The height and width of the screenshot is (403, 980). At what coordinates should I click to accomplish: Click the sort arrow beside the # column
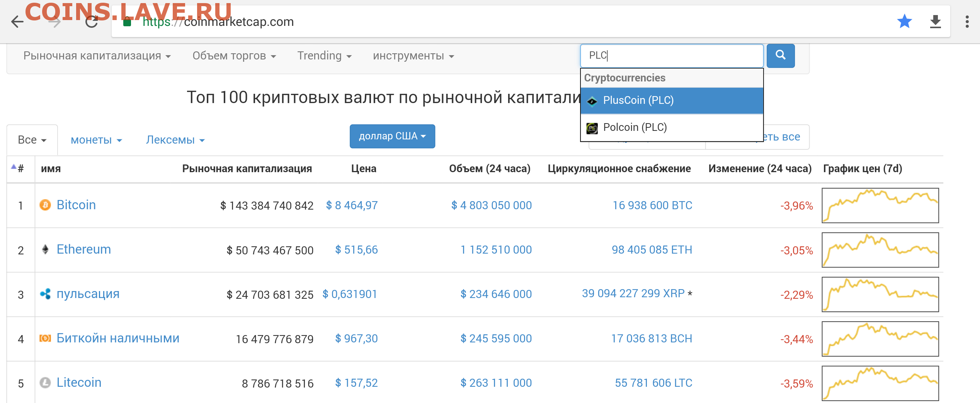(14, 167)
